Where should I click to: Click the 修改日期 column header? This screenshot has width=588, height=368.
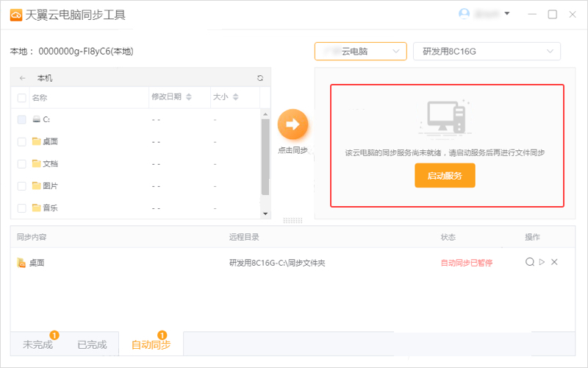pos(167,97)
